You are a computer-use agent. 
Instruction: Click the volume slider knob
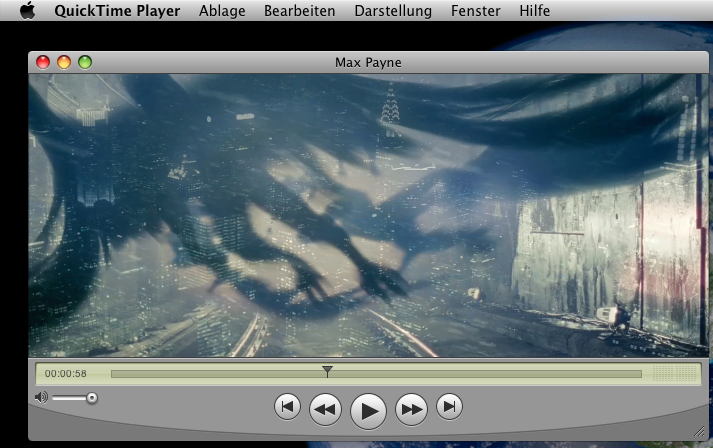point(92,398)
